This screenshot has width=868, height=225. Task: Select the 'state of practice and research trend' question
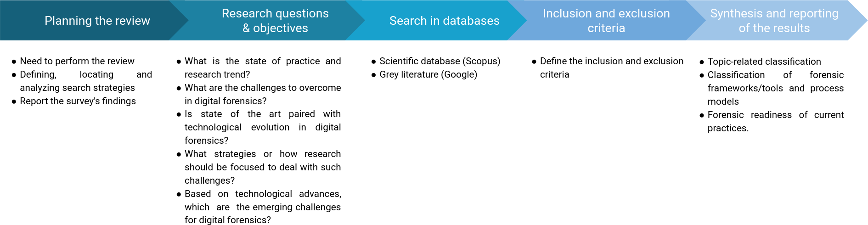point(262,67)
